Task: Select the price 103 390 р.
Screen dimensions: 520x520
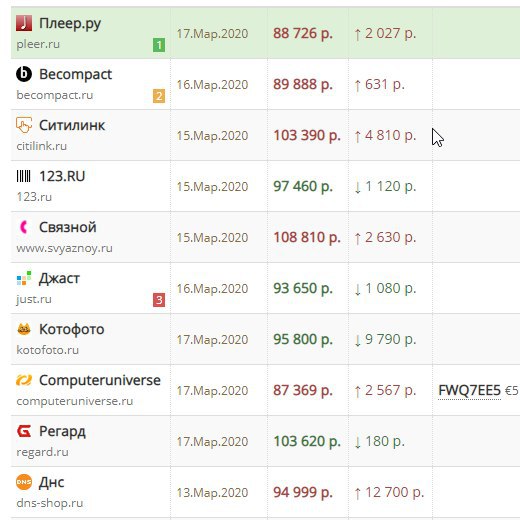Action: pyautogui.click(x=307, y=136)
